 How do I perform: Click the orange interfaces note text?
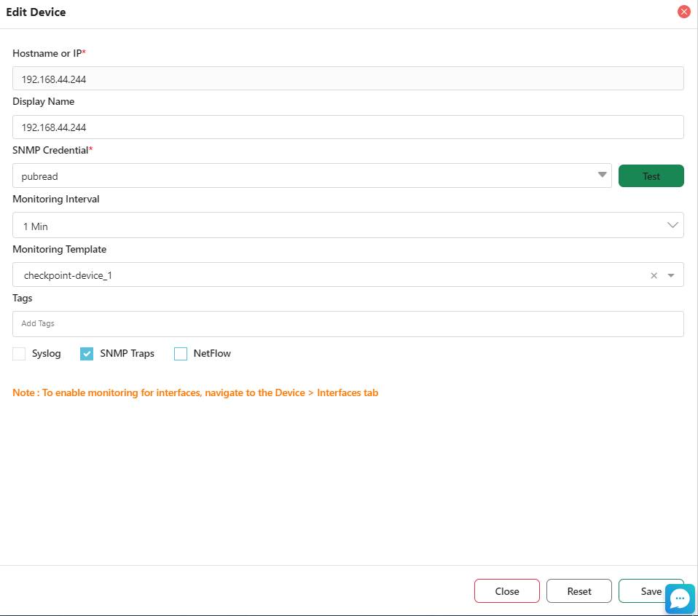[x=195, y=392]
